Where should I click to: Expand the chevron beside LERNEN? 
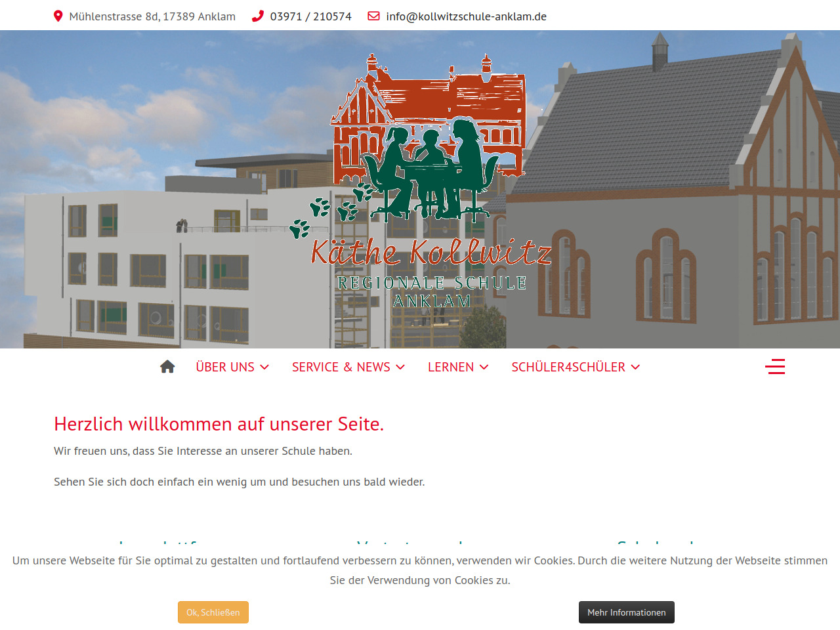click(x=484, y=367)
